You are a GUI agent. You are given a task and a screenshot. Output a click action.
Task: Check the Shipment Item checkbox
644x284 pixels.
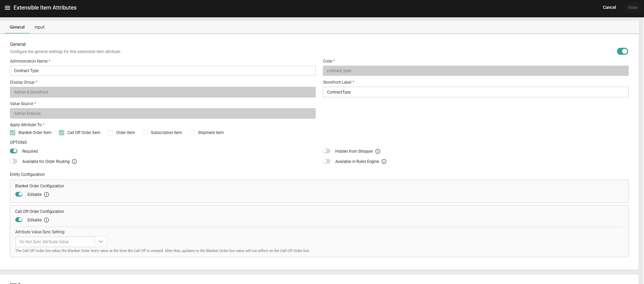tap(192, 133)
